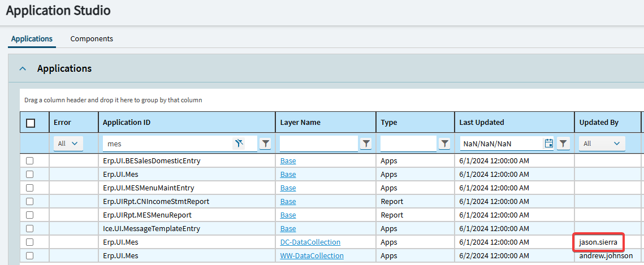Select the Applications tab

(x=32, y=39)
